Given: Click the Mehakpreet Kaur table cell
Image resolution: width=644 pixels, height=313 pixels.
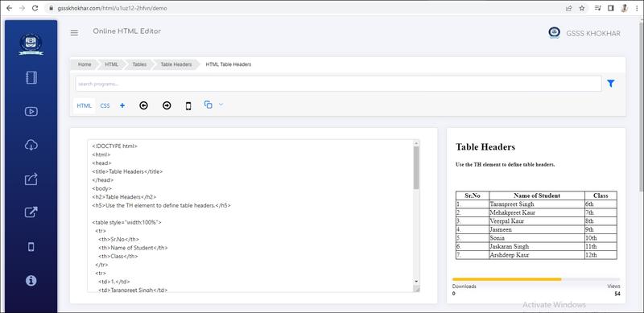Looking at the screenshot, I should (537, 212).
